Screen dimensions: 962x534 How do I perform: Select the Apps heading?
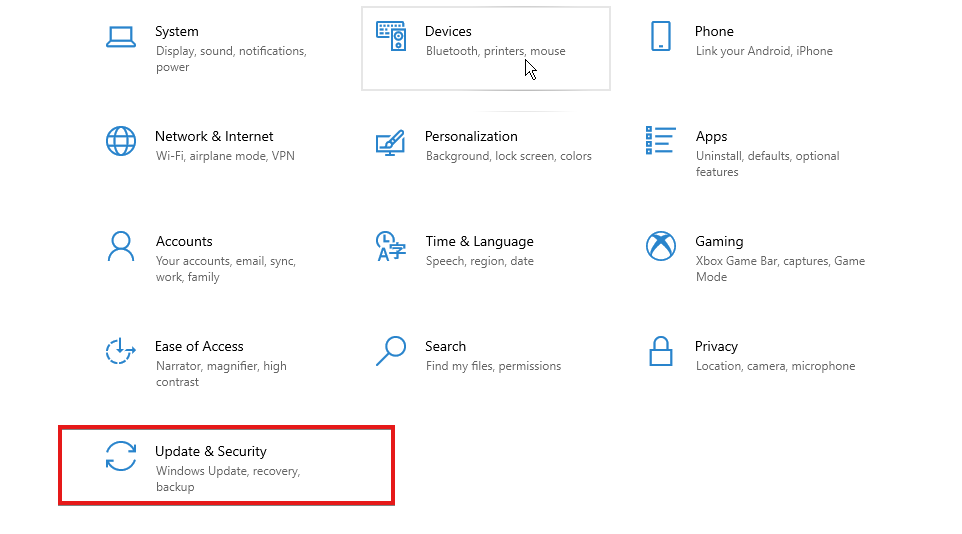(712, 137)
